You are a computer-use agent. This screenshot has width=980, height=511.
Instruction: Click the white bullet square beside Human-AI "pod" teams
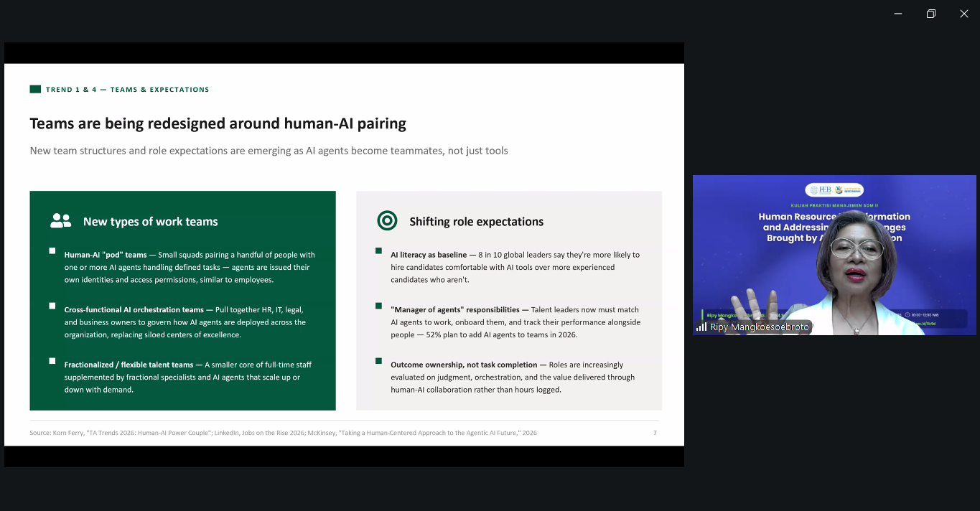tap(52, 250)
